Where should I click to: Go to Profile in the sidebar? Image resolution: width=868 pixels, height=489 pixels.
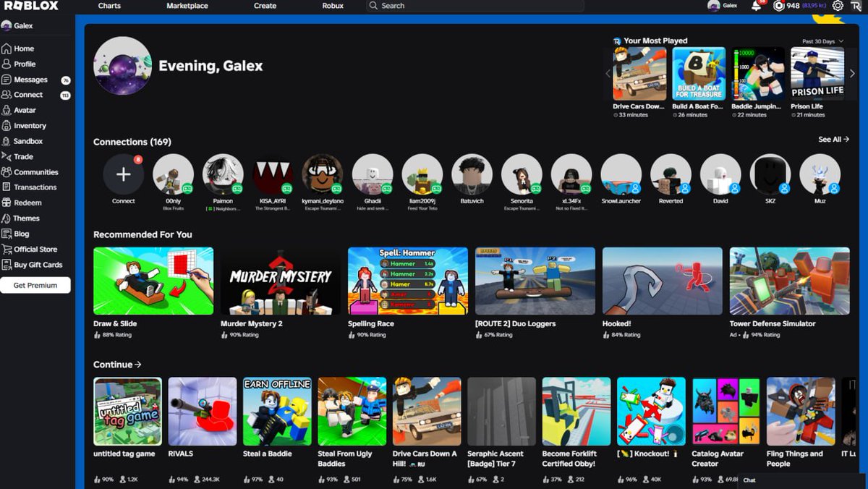point(19,64)
